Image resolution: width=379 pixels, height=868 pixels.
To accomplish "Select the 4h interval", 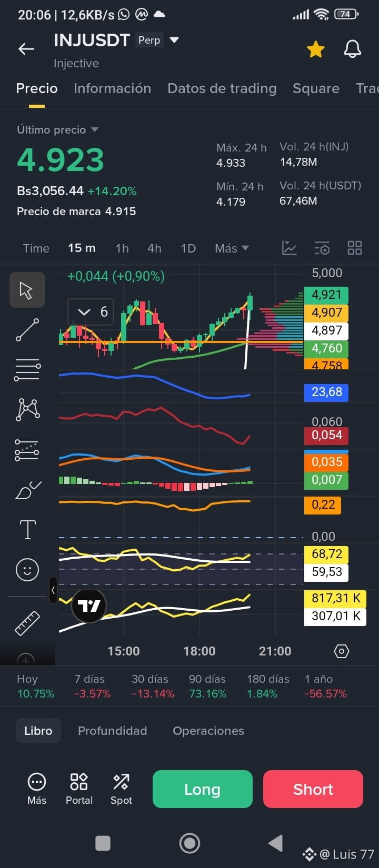I will [154, 248].
